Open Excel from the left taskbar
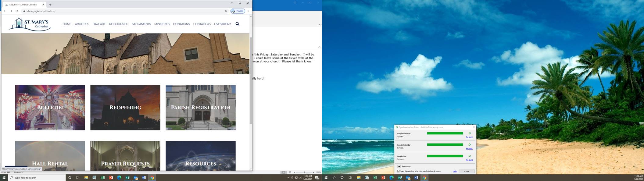The height and width of the screenshot is (181, 644). [x=103, y=178]
